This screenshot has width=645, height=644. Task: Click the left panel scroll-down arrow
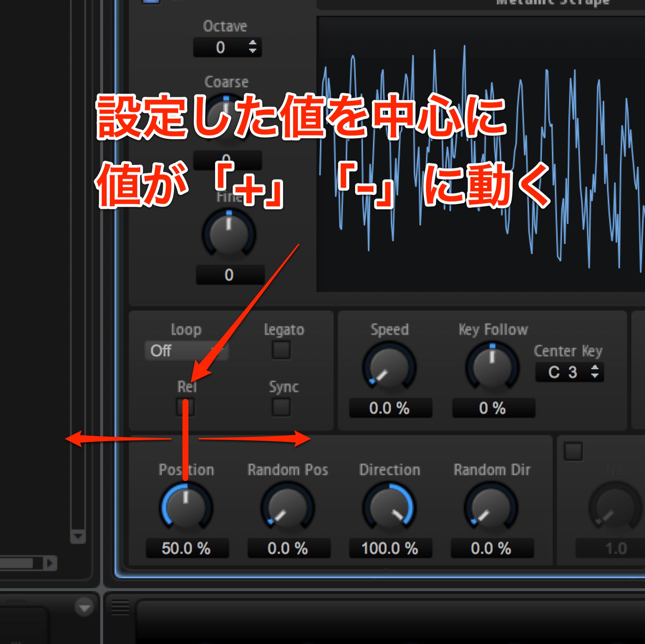click(78, 536)
